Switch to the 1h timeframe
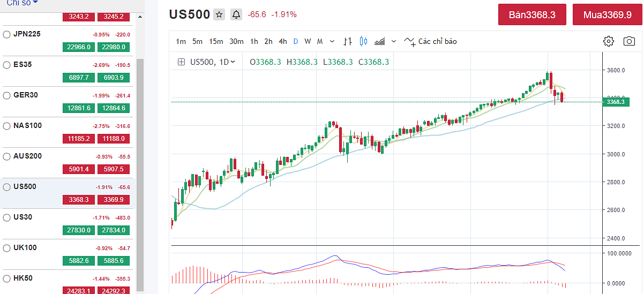The image size is (644, 294). (x=254, y=41)
